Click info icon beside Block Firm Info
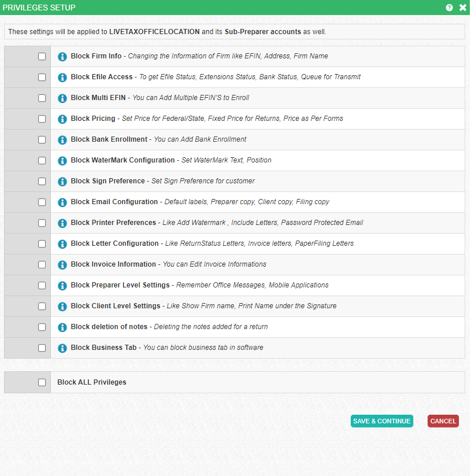The width and height of the screenshot is (471, 476). (x=62, y=57)
